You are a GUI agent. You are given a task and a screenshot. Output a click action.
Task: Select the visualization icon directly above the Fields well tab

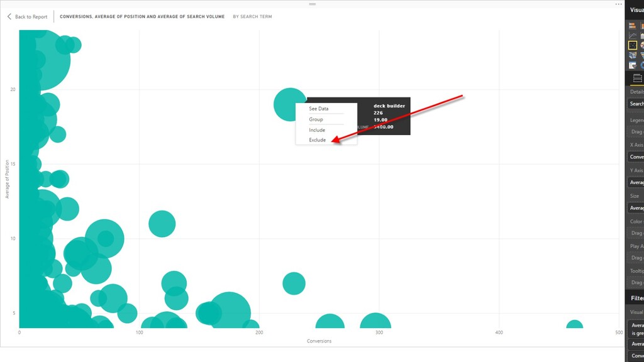tap(633, 65)
